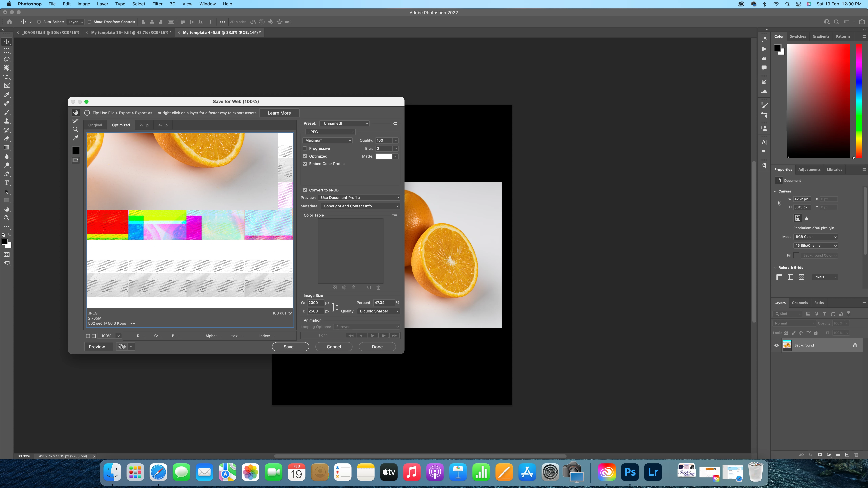Open Lightroom from the Dock
The width and height of the screenshot is (868, 488).
(x=653, y=472)
